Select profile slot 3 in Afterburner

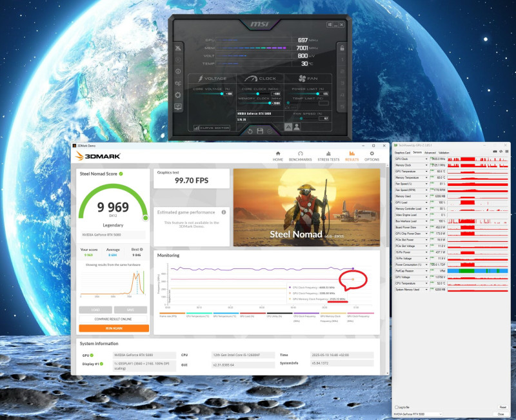[x=342, y=83]
